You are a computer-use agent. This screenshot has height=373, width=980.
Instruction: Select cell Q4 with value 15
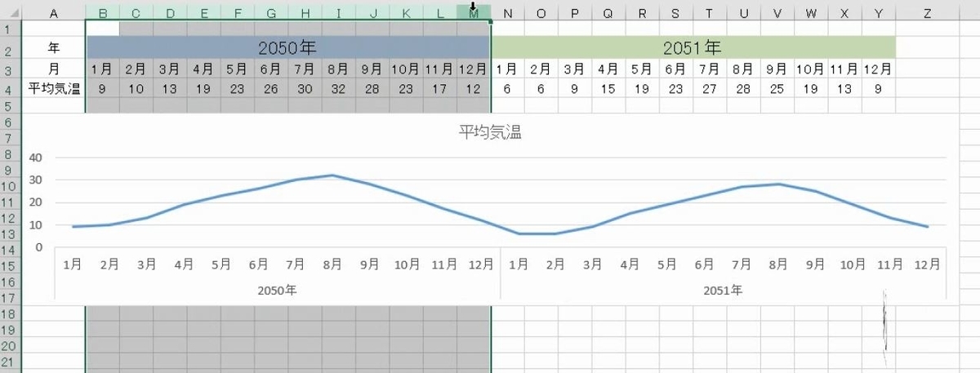click(x=608, y=87)
